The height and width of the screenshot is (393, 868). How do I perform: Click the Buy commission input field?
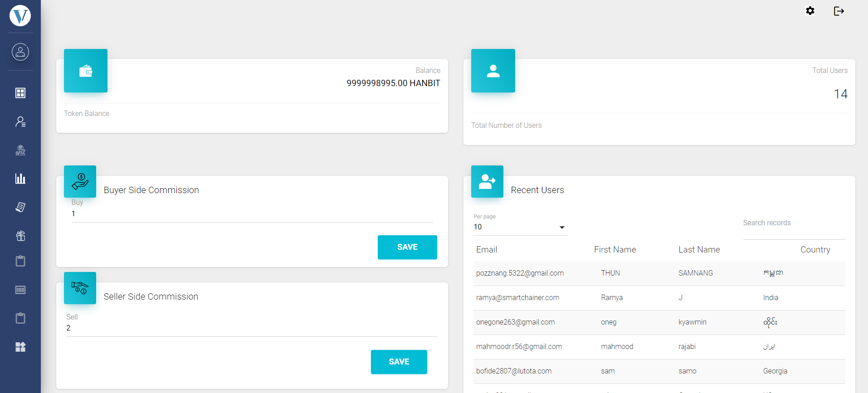(252, 214)
